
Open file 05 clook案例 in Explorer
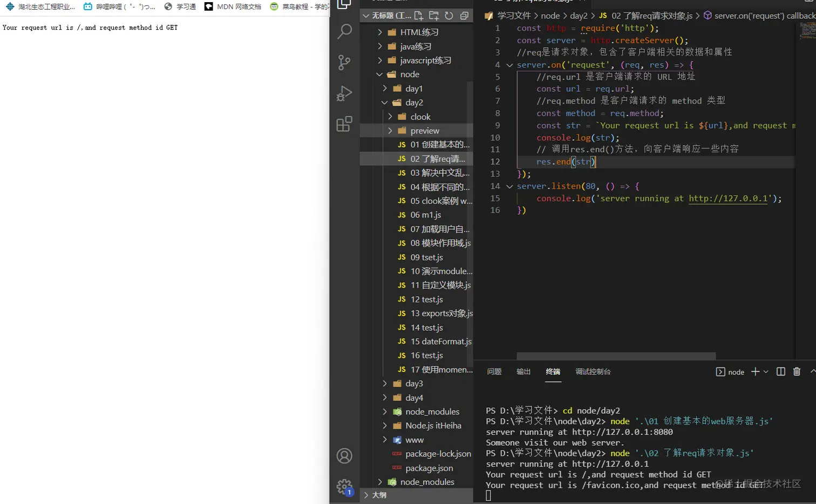(441, 201)
